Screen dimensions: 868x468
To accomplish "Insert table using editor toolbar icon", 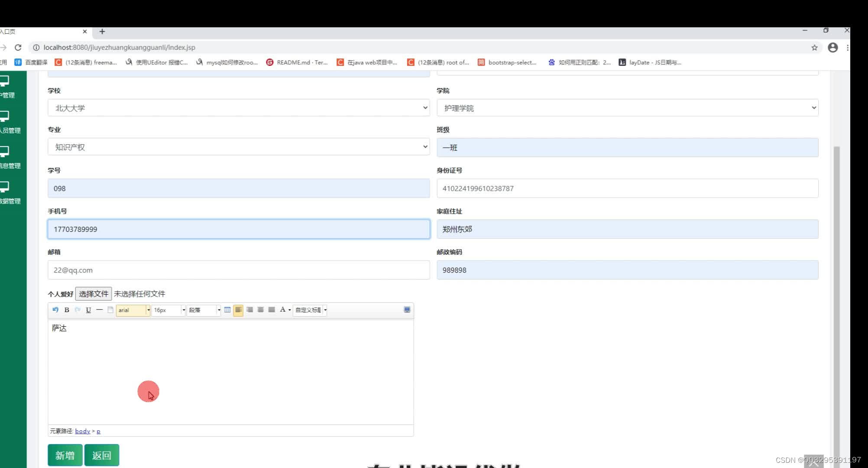I will coord(227,310).
